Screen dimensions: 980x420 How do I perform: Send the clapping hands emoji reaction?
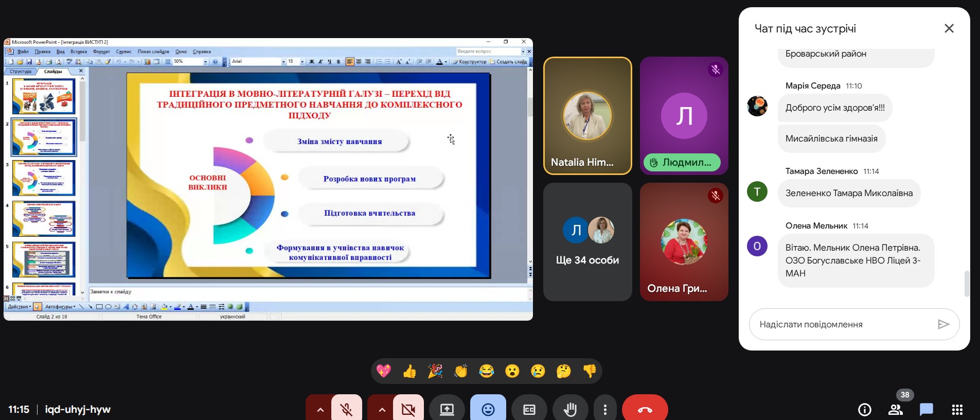(461, 371)
